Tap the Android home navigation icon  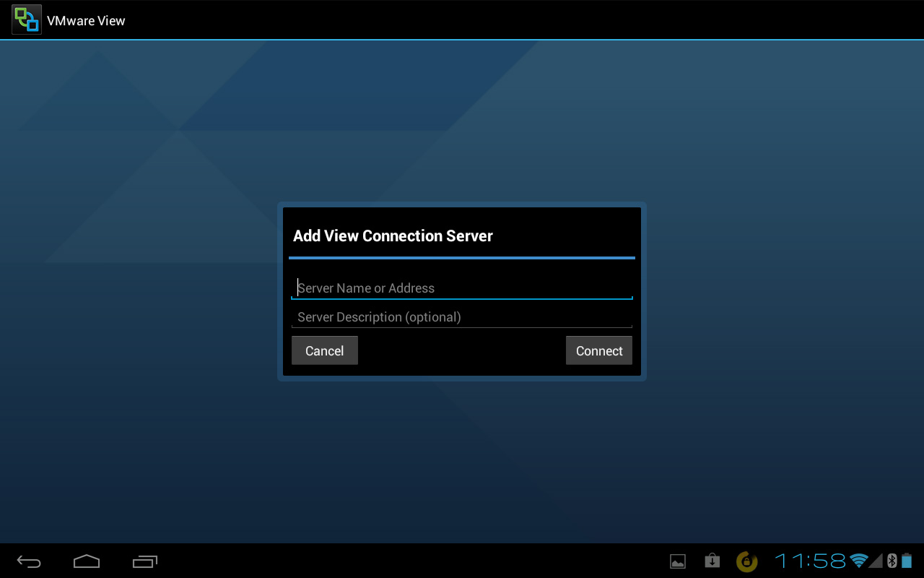coord(87,561)
